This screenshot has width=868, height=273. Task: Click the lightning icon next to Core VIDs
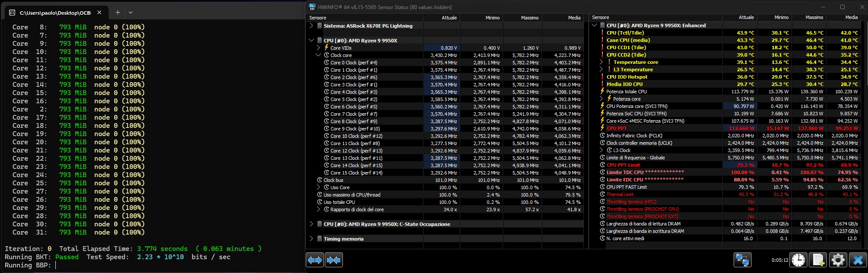pyautogui.click(x=327, y=48)
